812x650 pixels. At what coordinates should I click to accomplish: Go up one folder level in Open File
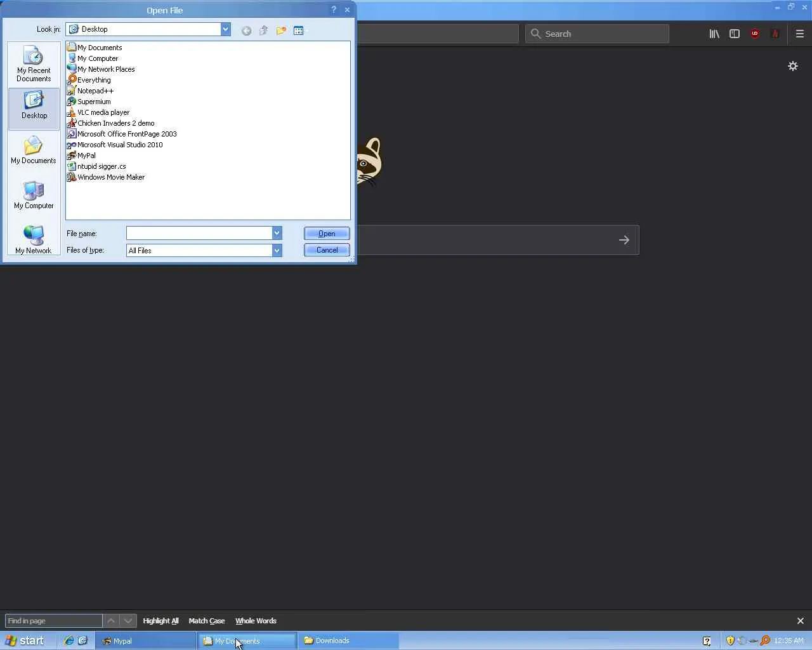263,30
